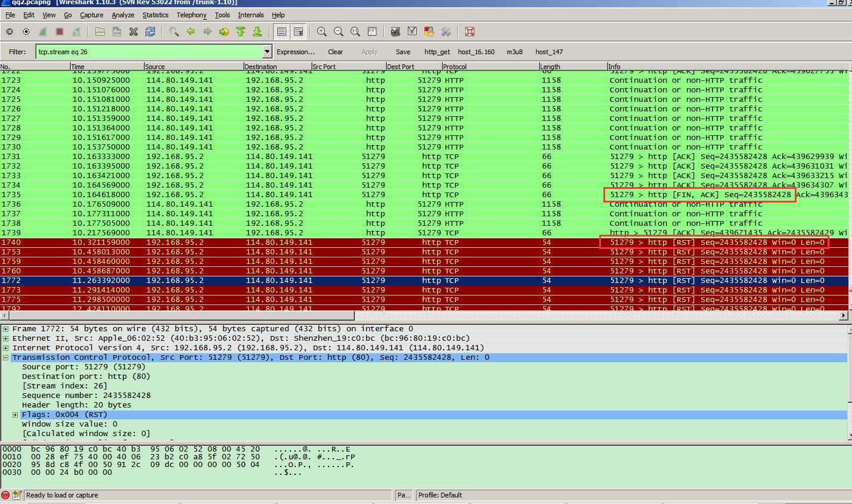
Task: Select packet 1731 row
Action: [x=424, y=157]
